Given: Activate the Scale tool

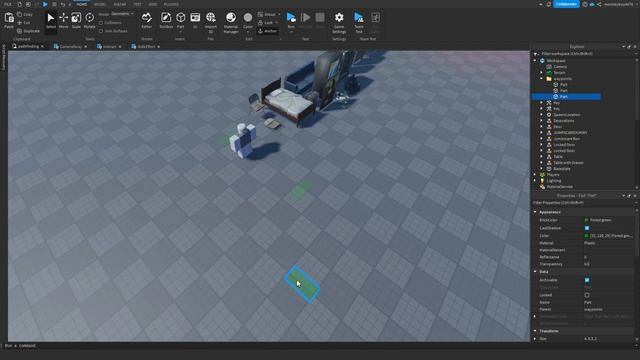Looking at the screenshot, I should (x=76, y=21).
